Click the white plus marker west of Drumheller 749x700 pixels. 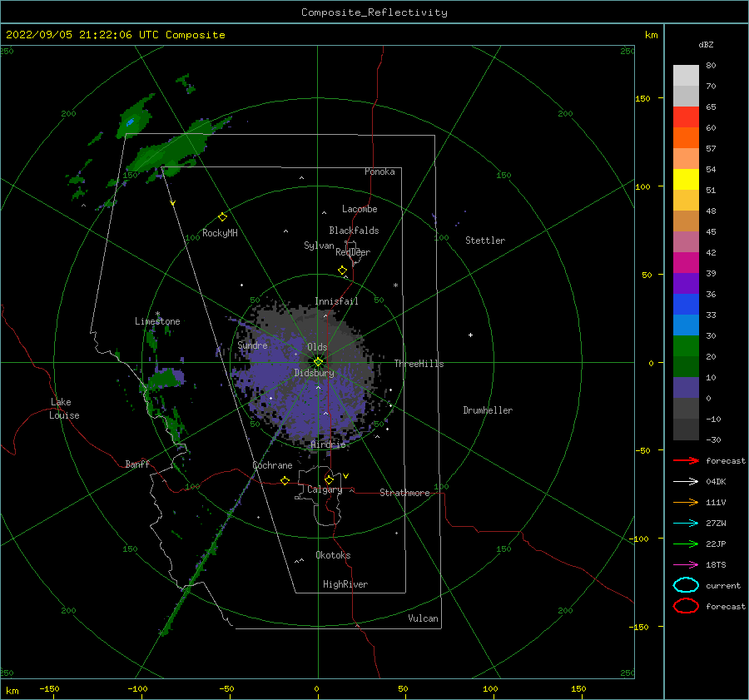click(x=470, y=335)
